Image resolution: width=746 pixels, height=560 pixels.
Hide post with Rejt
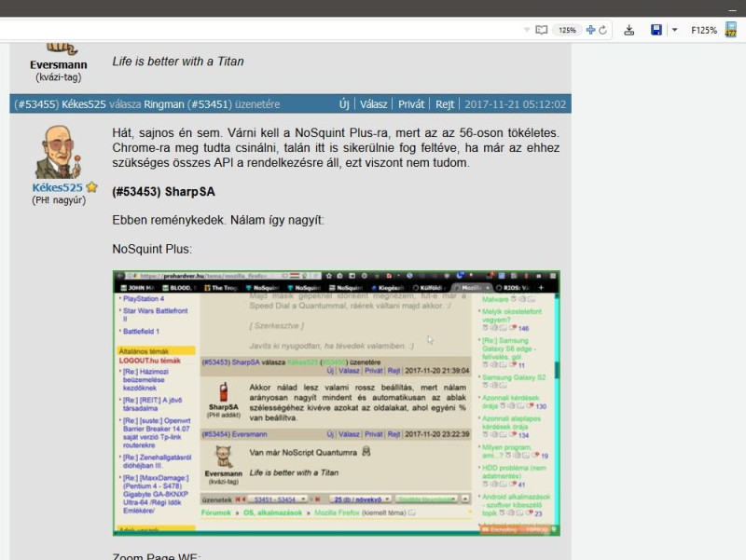(x=445, y=104)
